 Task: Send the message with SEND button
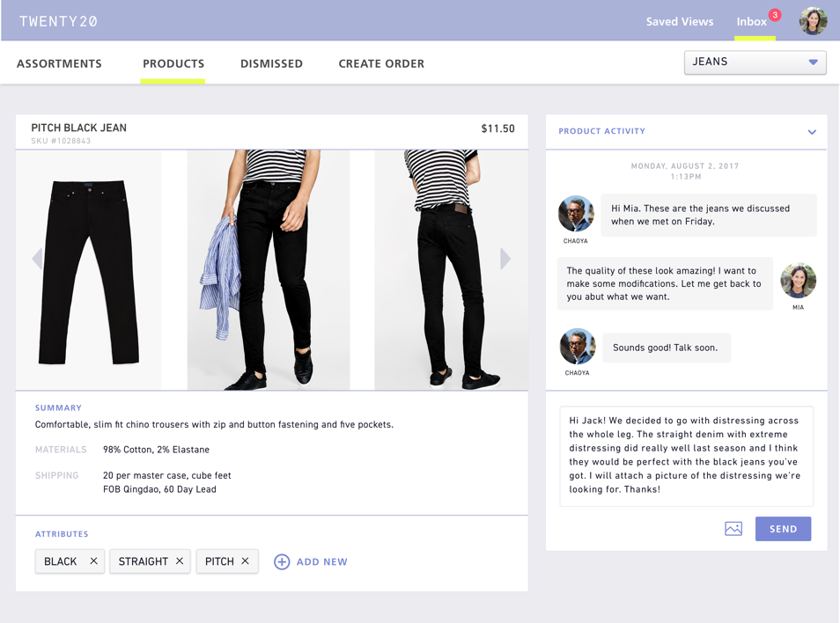pos(784,529)
